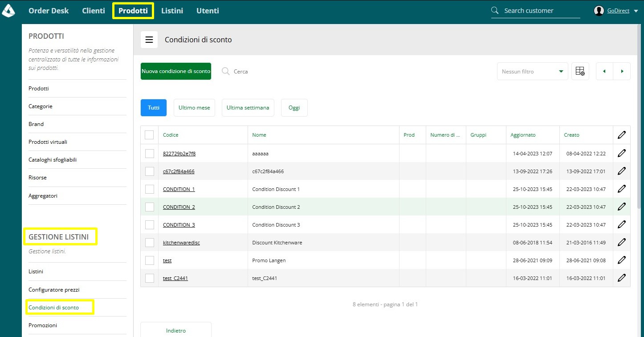Switch to the Clienti top menu
The image size is (644, 337).
[x=94, y=11]
